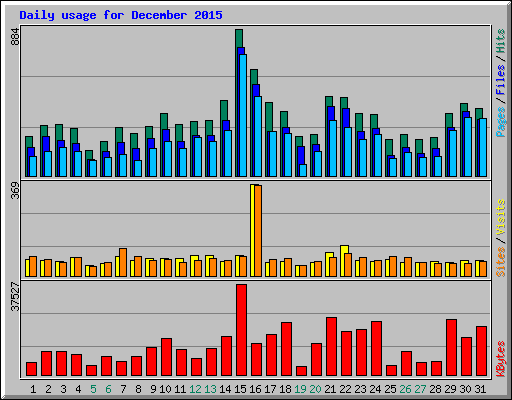Click the light blue Pages bar for day 19
Image resolution: width=512 pixels, height=400 pixels.
[303, 170]
